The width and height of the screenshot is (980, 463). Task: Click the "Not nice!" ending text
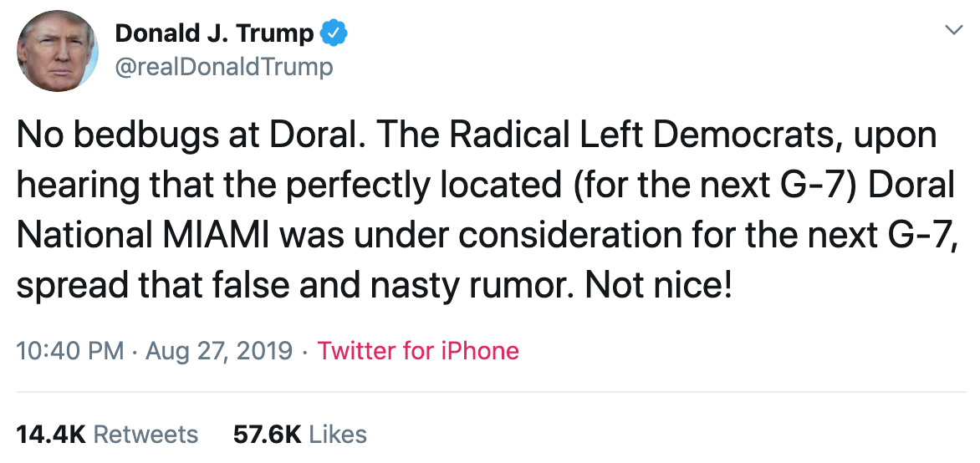pos(659,285)
